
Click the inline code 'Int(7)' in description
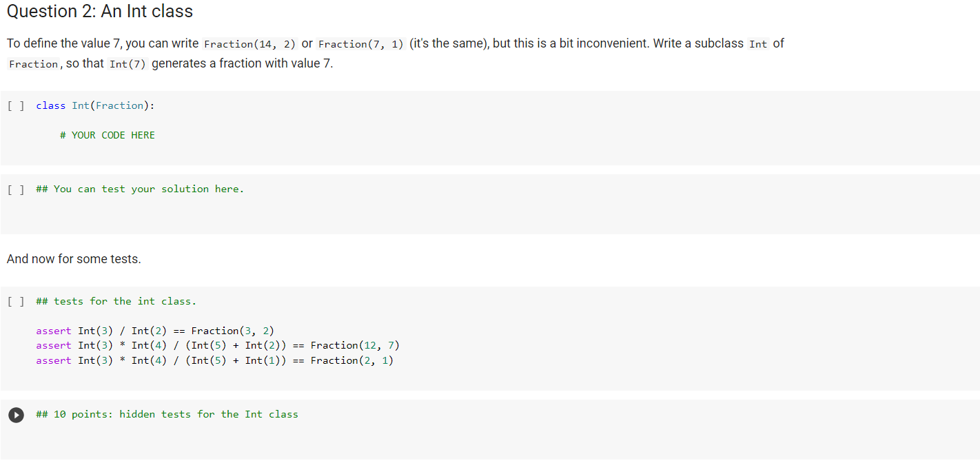click(127, 63)
